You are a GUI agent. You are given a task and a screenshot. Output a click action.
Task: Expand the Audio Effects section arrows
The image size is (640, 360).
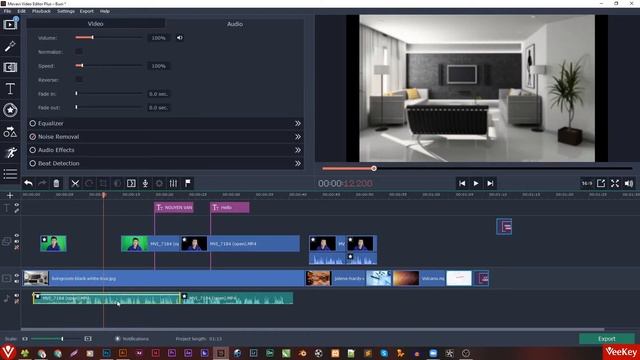coord(298,150)
